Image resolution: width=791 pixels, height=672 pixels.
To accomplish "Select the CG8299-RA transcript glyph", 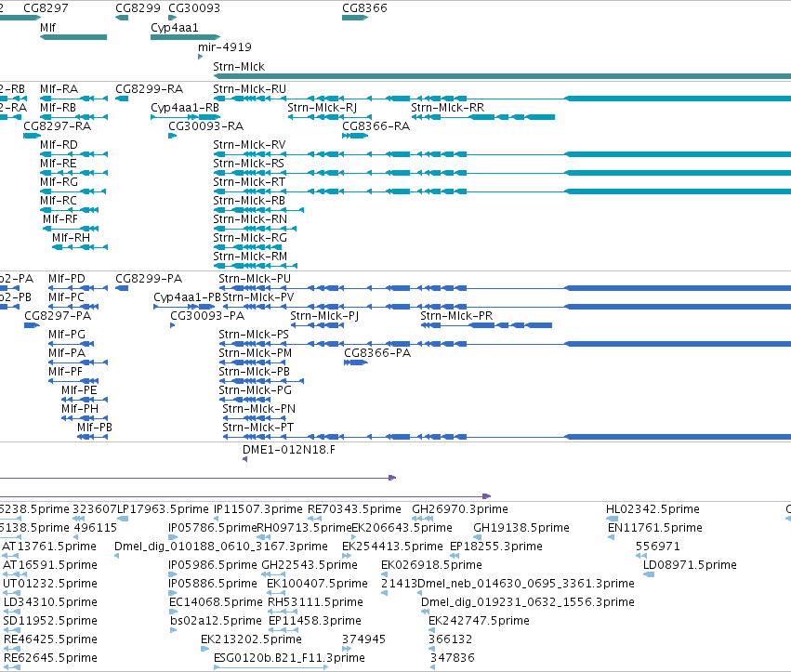I will [122, 99].
